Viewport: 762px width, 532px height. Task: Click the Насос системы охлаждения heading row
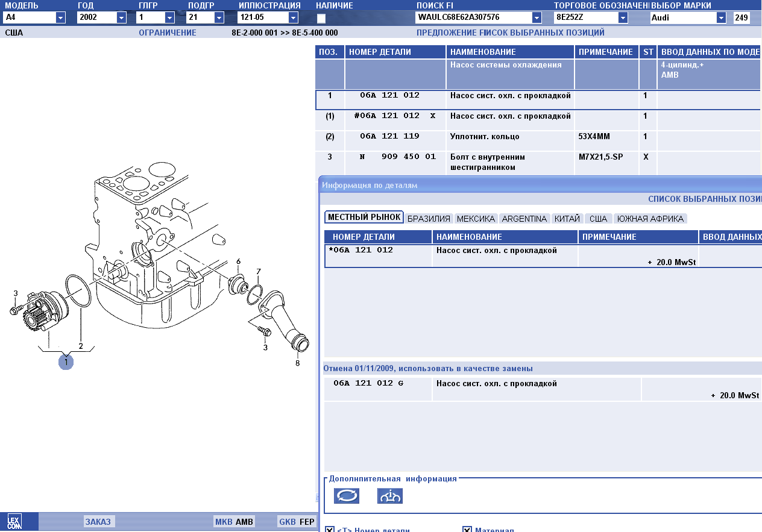pyautogui.click(x=539, y=75)
